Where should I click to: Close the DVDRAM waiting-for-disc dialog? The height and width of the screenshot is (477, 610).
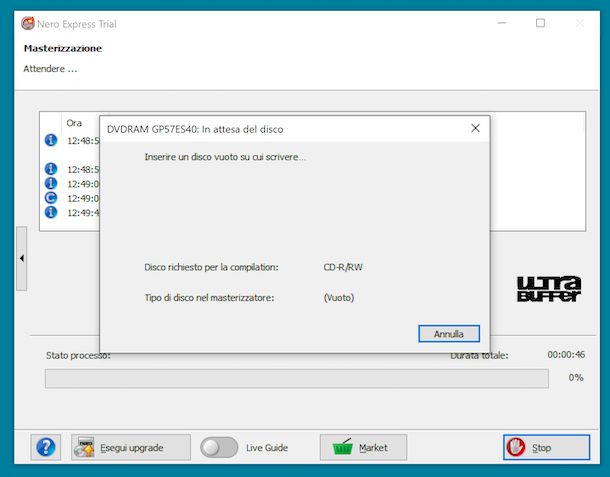[475, 128]
